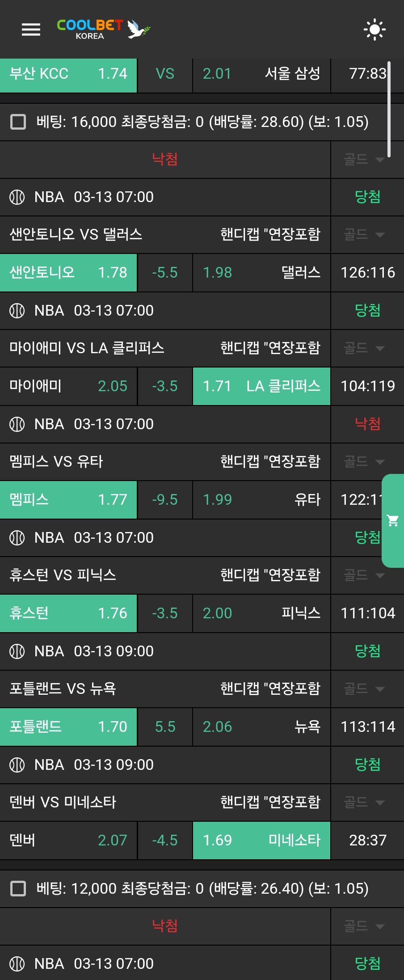Click basketball icon beside Miami match
This screenshot has height=980, width=404.
(x=17, y=311)
